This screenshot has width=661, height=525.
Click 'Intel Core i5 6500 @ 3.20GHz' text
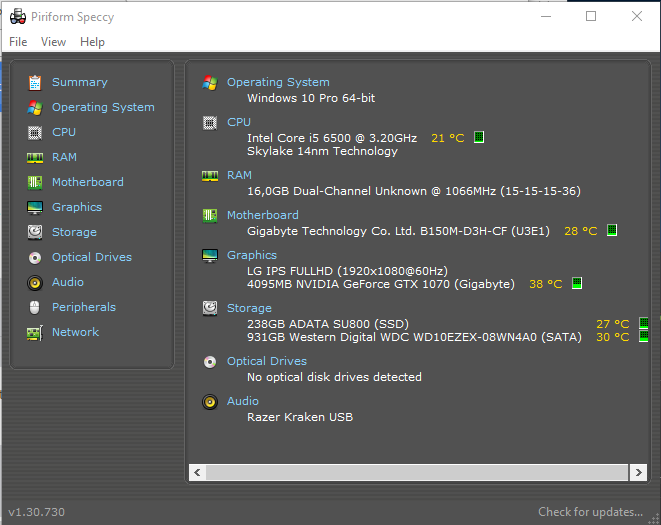click(x=332, y=138)
